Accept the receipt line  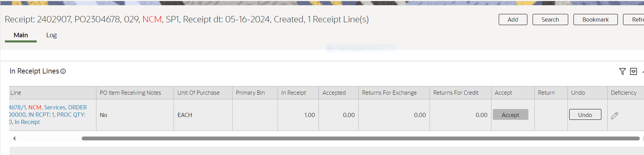(x=510, y=115)
